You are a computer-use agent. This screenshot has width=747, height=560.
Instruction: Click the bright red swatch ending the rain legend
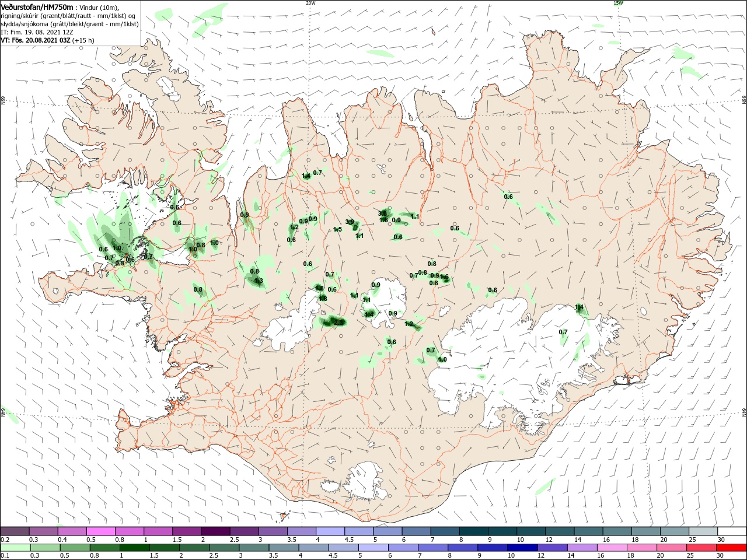coord(732,548)
